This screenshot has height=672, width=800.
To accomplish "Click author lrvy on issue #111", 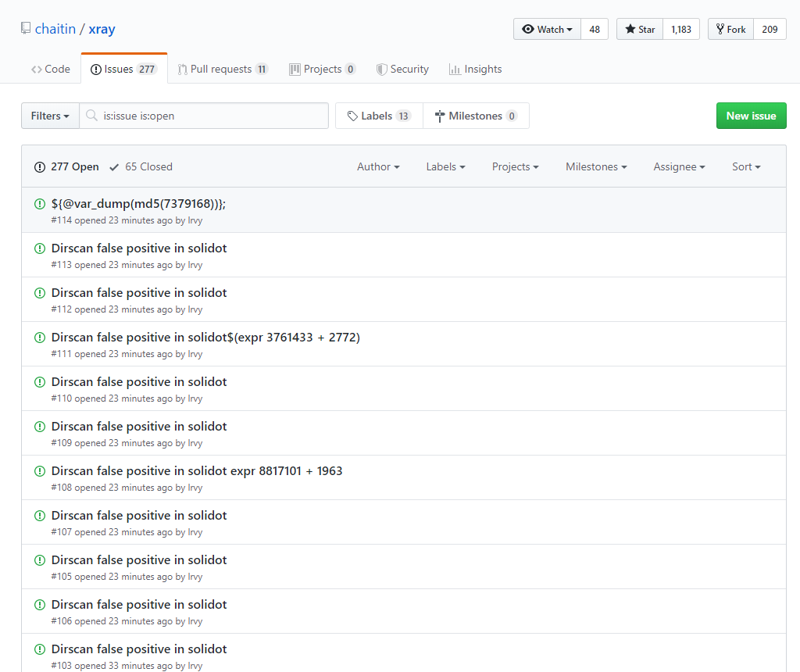I will 195,354.
